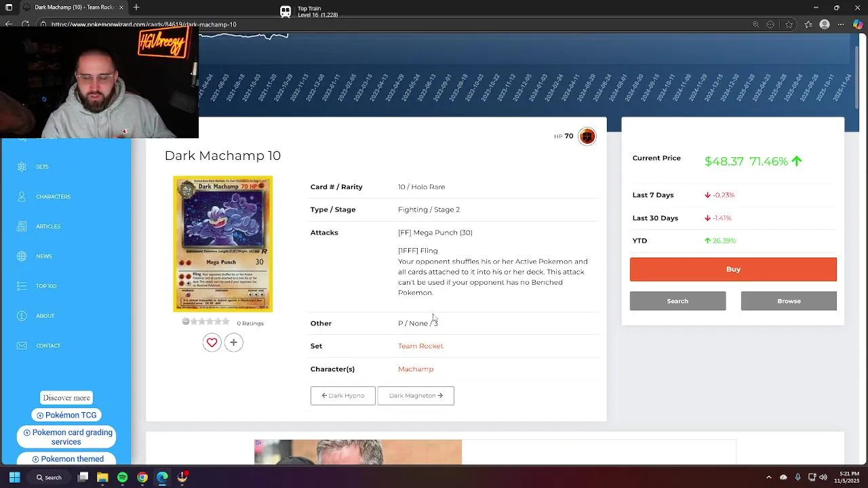Click the Pokemon themed suggestion pill

coord(66,459)
